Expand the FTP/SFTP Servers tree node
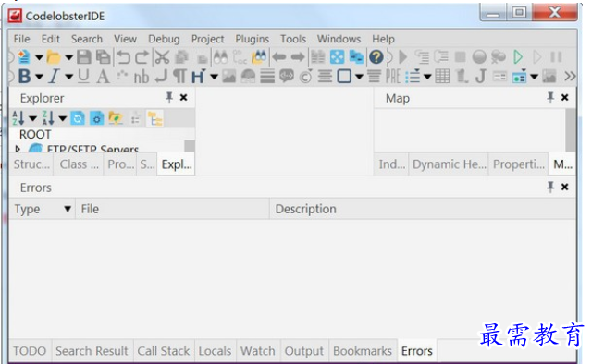592x364 pixels. [18, 148]
